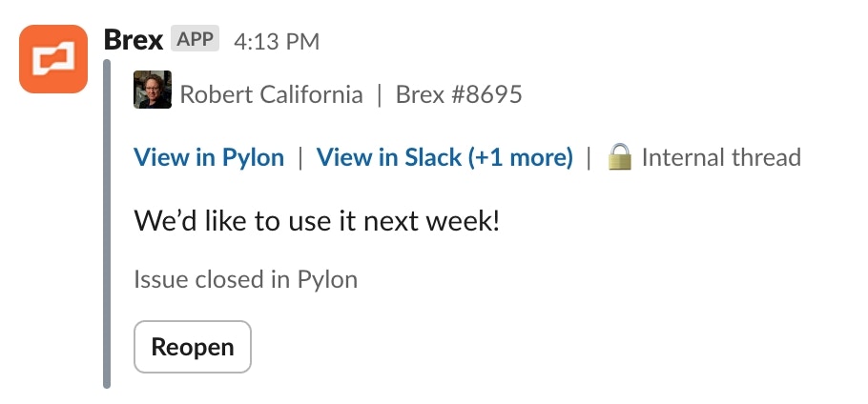Click the Issue closed in Pylon status text
This screenshot has height=404, width=868.
pos(245,279)
